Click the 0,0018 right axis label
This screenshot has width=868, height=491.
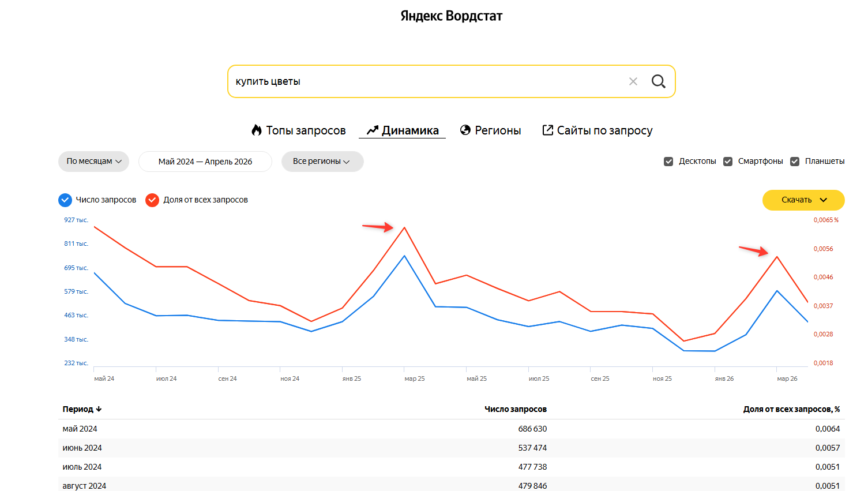pyautogui.click(x=824, y=363)
